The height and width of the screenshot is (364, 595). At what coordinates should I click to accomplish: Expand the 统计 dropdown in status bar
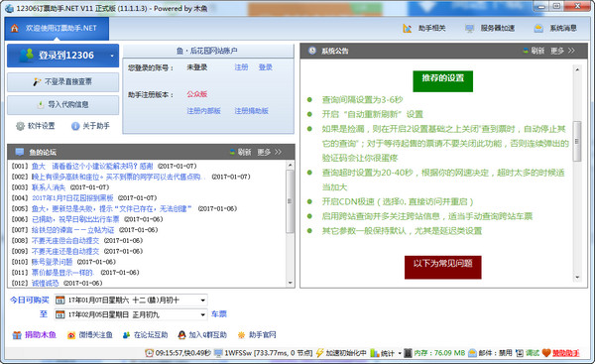(x=400, y=353)
